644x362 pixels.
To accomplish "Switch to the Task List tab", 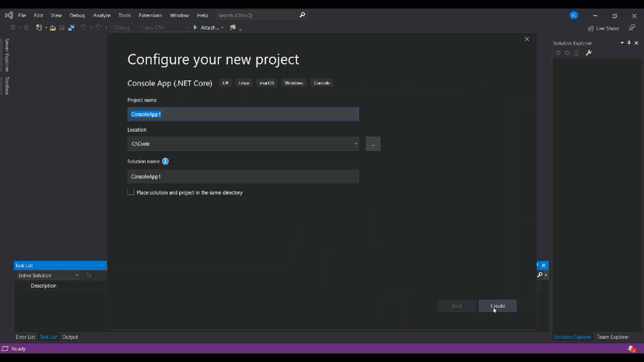I will click(49, 337).
